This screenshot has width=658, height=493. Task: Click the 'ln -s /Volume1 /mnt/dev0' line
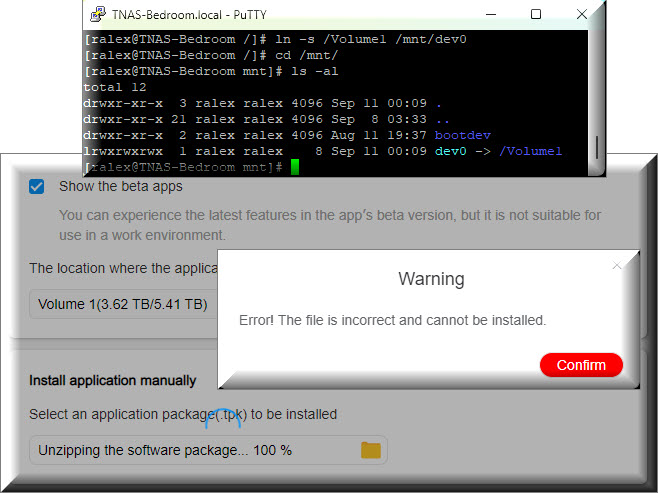coord(275,39)
